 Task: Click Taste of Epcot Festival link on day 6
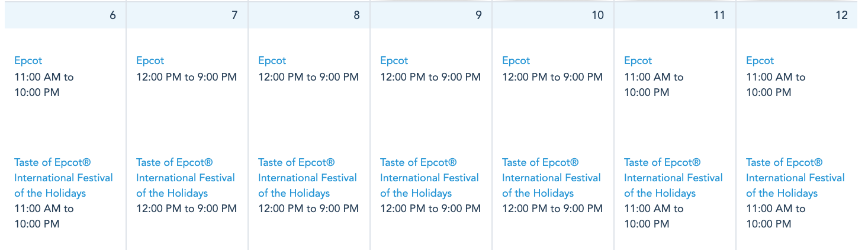coord(63,178)
